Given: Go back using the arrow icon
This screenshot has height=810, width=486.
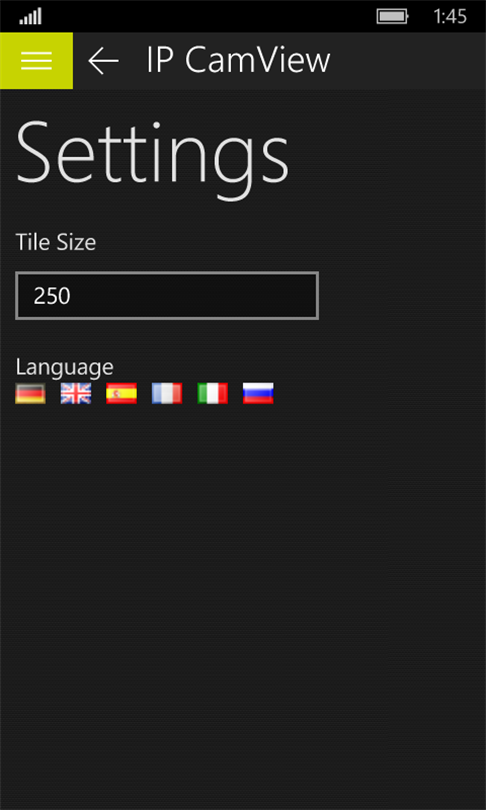Looking at the screenshot, I should 103,60.
